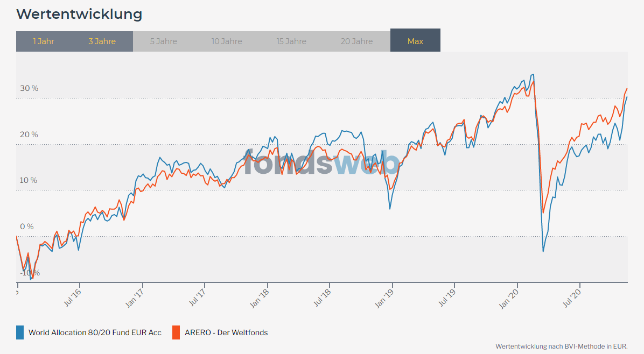Select the 1 Jahr time range tab
Image resolution: width=644 pixels, height=354 pixels.
[44, 41]
